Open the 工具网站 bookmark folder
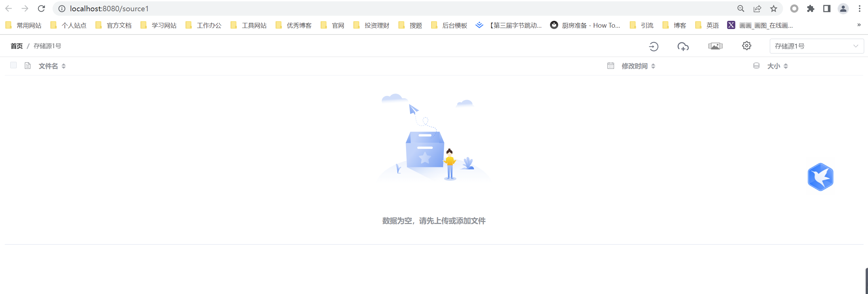Image resolution: width=868 pixels, height=294 pixels. tap(249, 25)
